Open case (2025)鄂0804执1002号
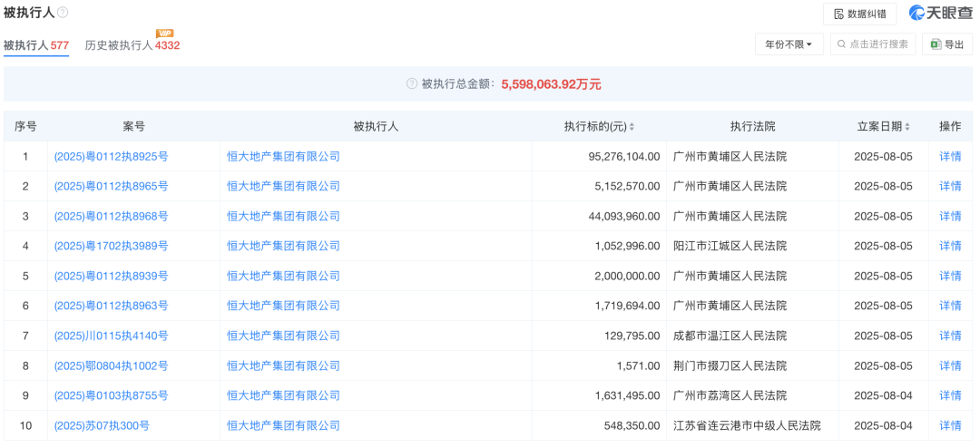The image size is (980, 448). click(x=112, y=366)
